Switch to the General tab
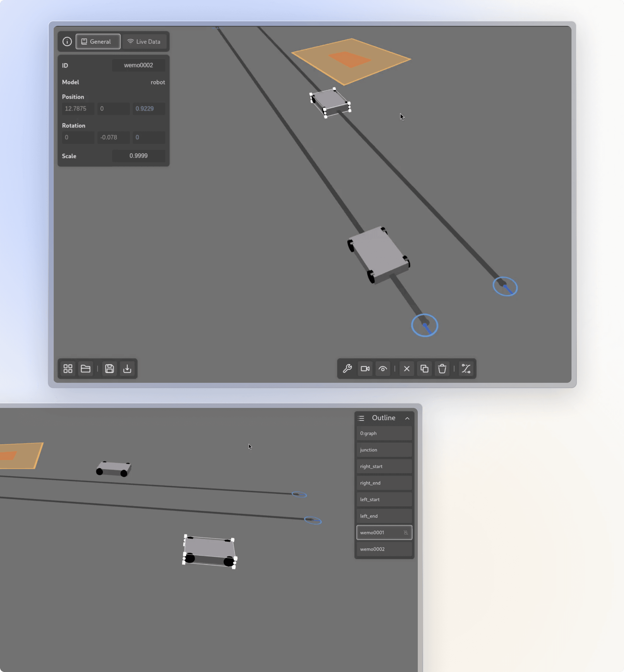Image resolution: width=624 pixels, height=672 pixels. pyautogui.click(x=98, y=42)
